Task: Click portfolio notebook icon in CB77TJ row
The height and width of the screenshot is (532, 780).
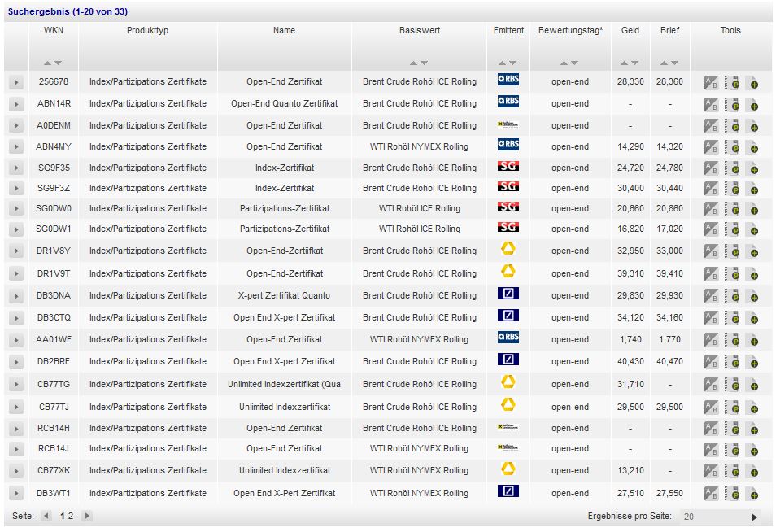Action: coord(731,408)
